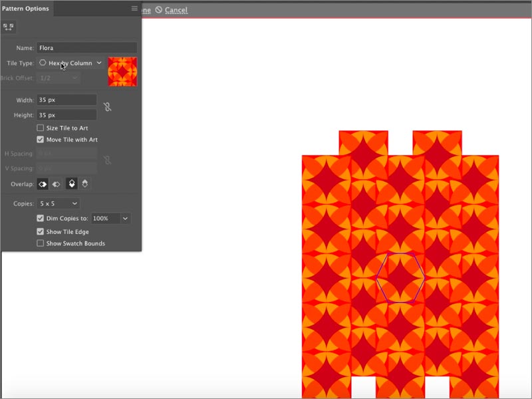Image resolution: width=532 pixels, height=399 pixels.
Task: Click the circle-slash icon beside Cancel
Action: coord(159,10)
